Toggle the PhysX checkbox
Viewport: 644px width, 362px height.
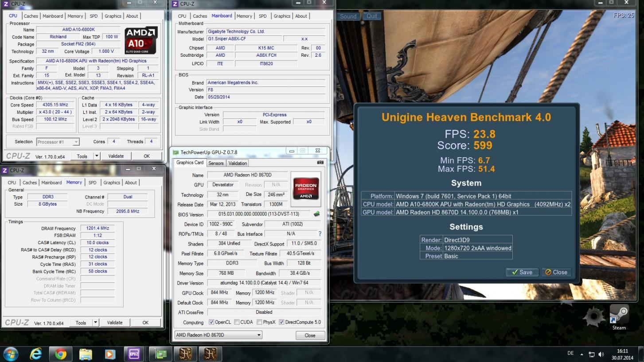coord(259,322)
